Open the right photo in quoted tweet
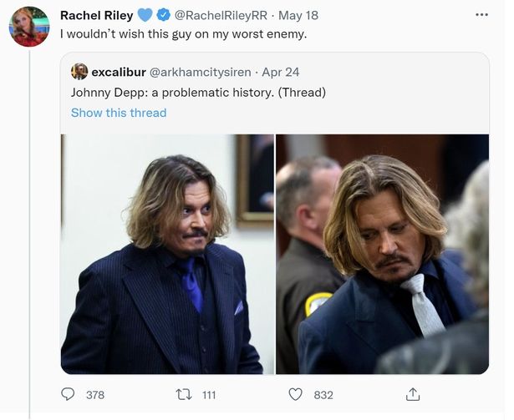514x420 pixels. tap(382, 254)
